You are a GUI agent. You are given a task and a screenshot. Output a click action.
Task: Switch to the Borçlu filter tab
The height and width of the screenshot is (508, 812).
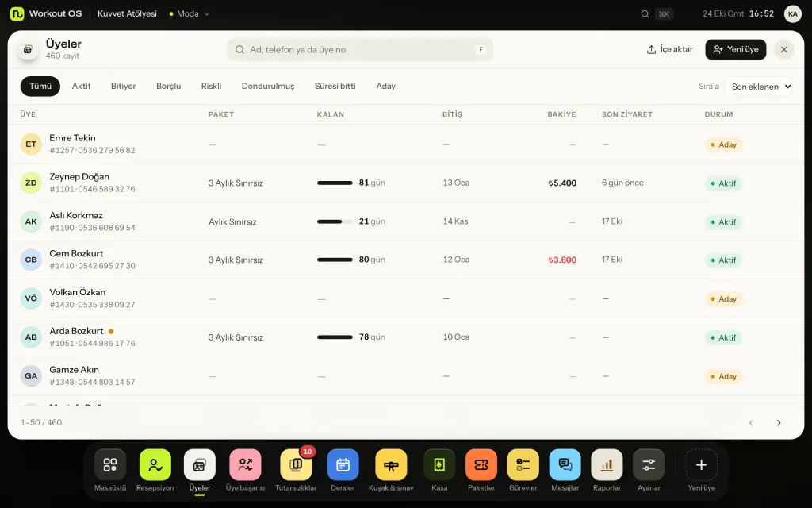[169, 86]
